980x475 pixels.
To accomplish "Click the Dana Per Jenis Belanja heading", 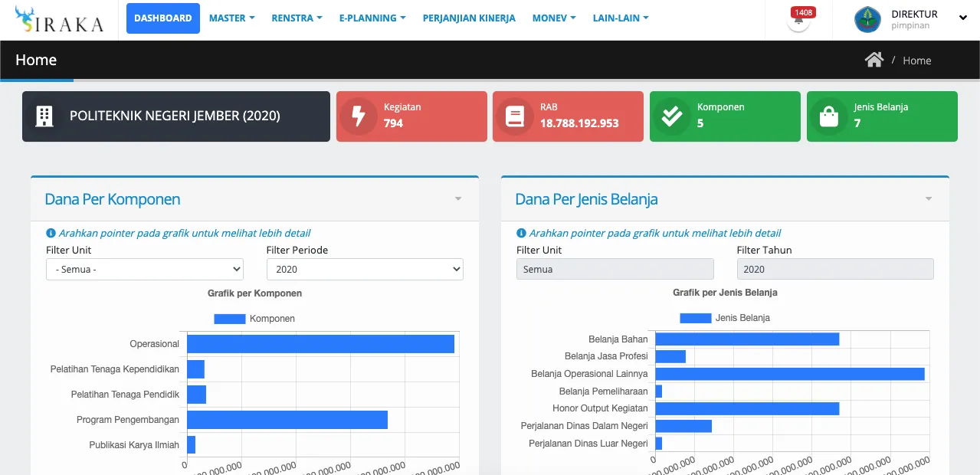I will (x=586, y=199).
